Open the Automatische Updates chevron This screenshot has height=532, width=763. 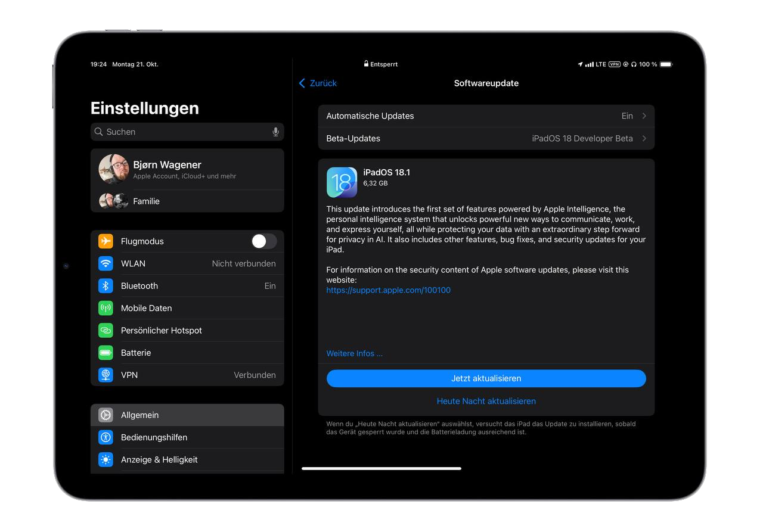644,116
